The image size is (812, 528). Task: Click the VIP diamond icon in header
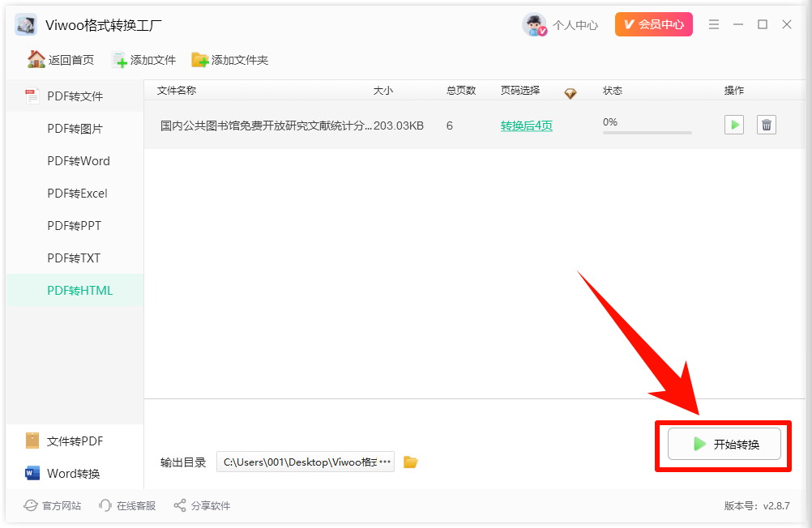point(571,93)
